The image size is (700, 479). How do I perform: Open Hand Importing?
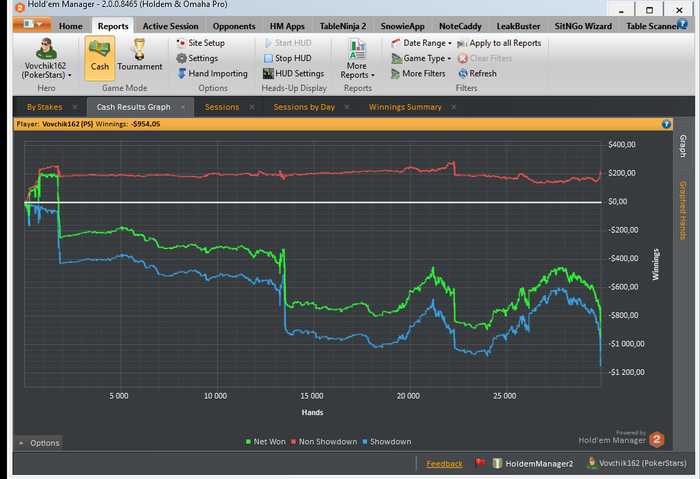point(212,73)
